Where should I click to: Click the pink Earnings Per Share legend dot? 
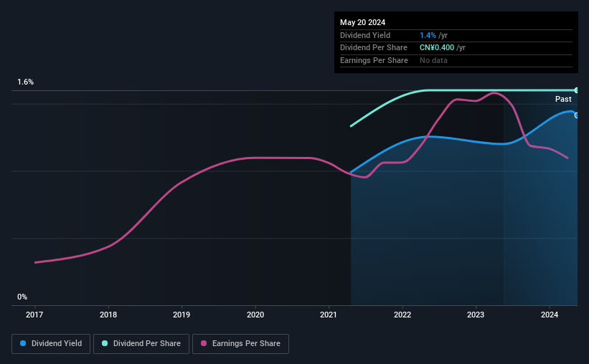(x=204, y=343)
